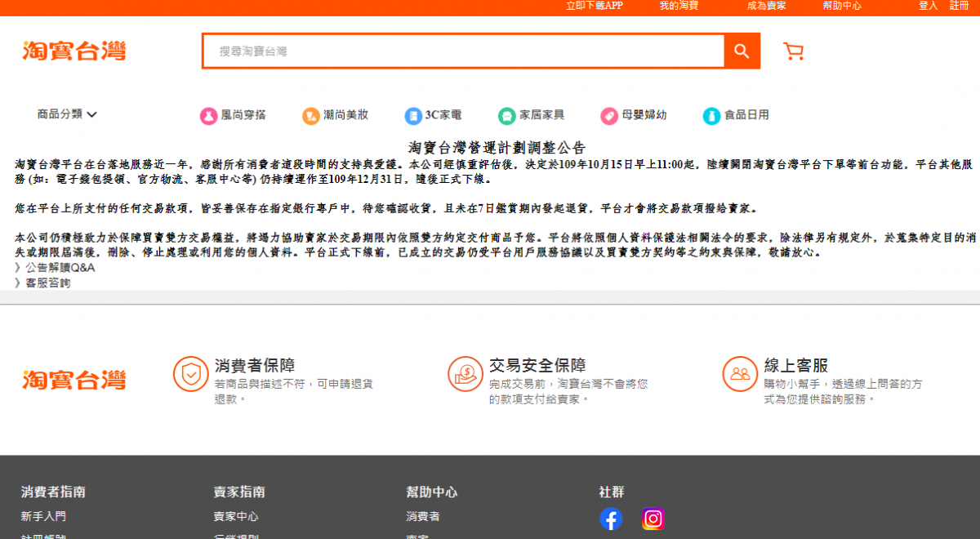The width and height of the screenshot is (980, 539).
Task: Click the 家居家具 category icon
Action: pos(507,116)
